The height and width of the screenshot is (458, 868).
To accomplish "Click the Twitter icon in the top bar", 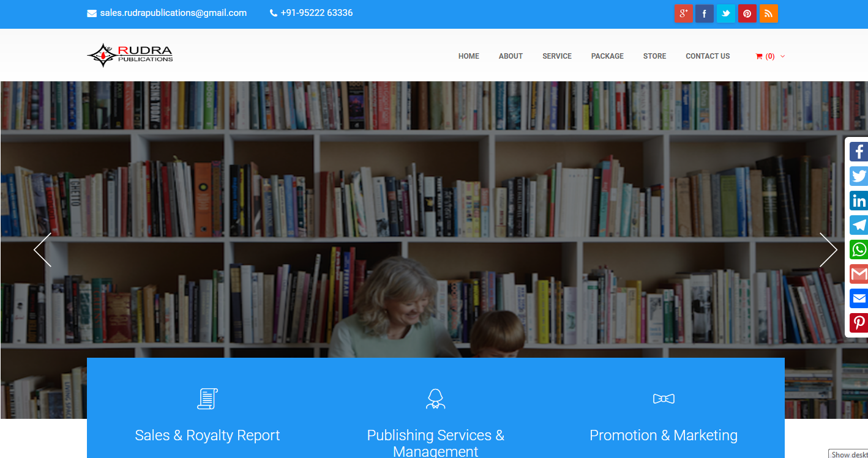I will click(x=726, y=13).
